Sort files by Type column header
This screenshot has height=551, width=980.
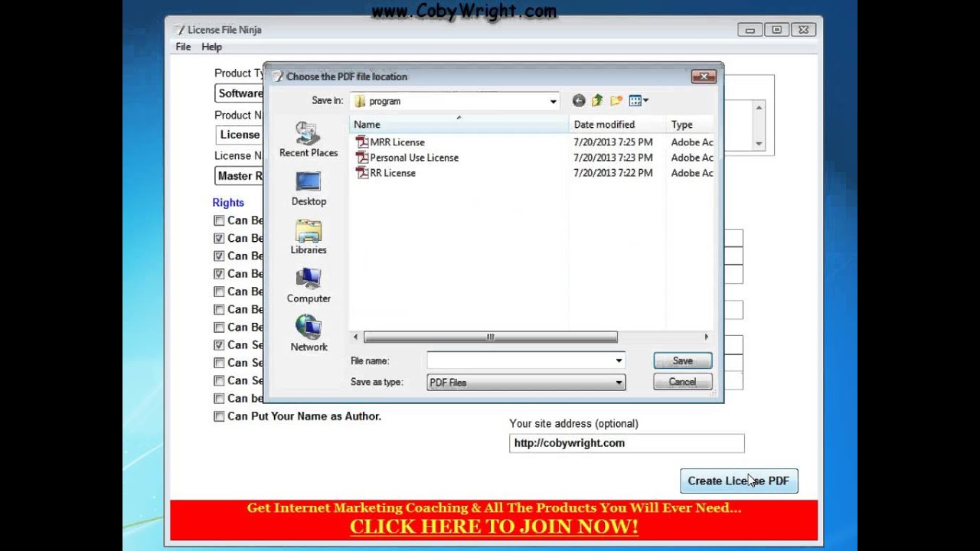[690, 125]
